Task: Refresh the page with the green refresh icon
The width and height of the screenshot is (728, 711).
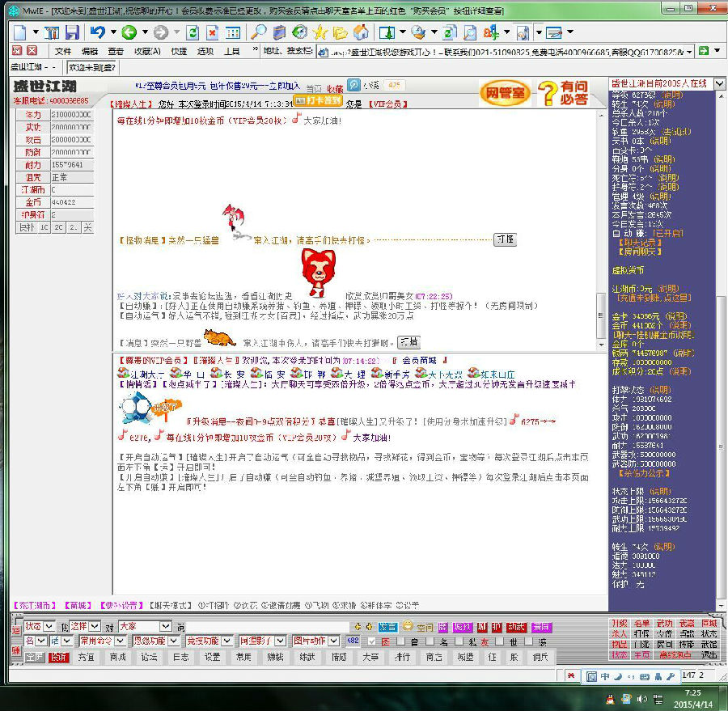Action: (193, 32)
